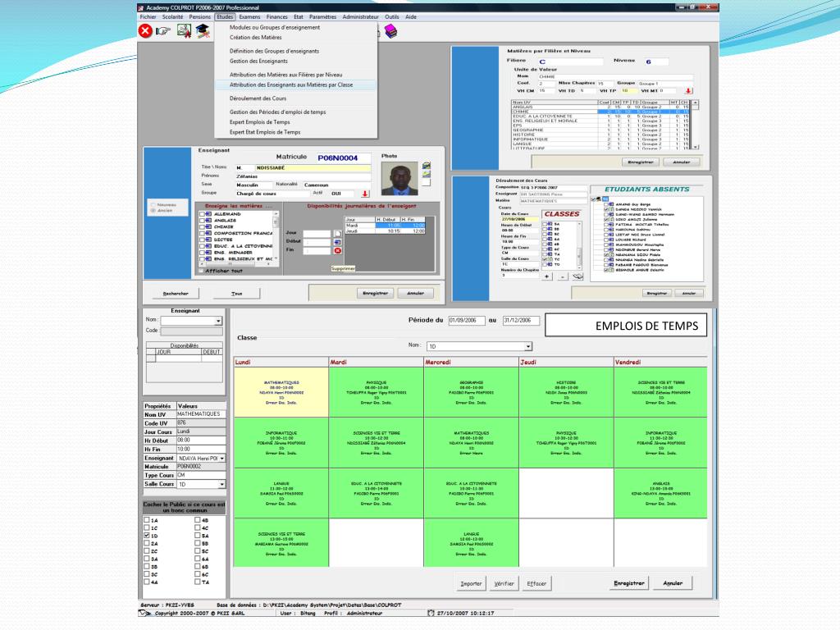The width and height of the screenshot is (840, 630).
Task: Click Enregistrer below the timetable grid
Action: point(629,583)
